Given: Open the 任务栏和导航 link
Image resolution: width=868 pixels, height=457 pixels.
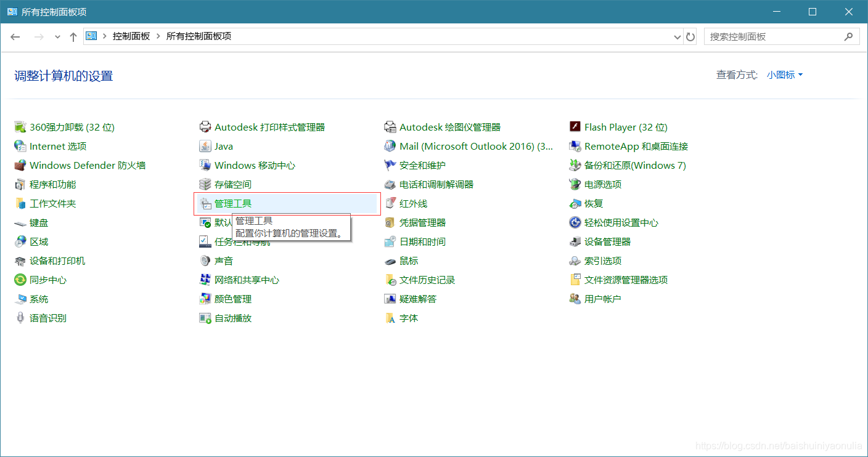Looking at the screenshot, I should point(242,241).
